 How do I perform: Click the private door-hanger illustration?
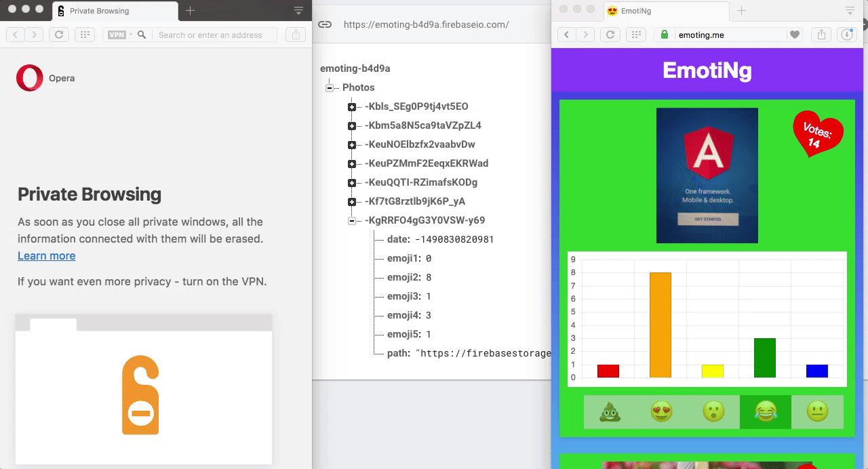pyautogui.click(x=140, y=395)
